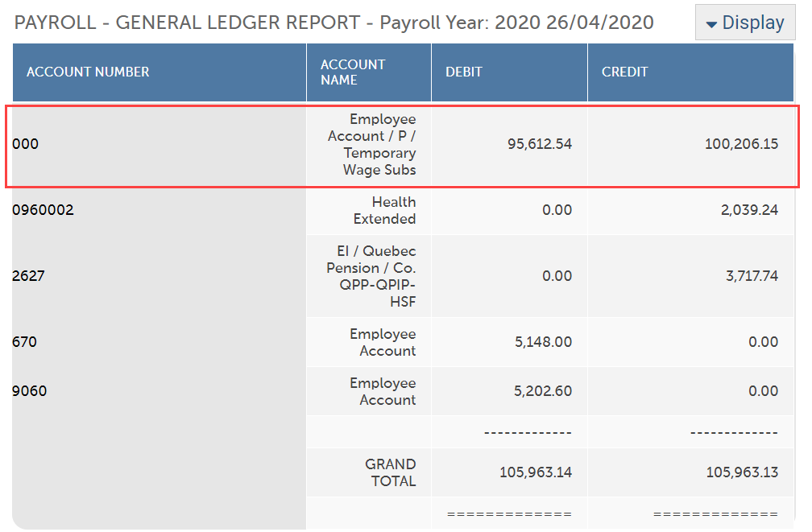
Task: Click the Health Extended account name
Action: (x=385, y=210)
